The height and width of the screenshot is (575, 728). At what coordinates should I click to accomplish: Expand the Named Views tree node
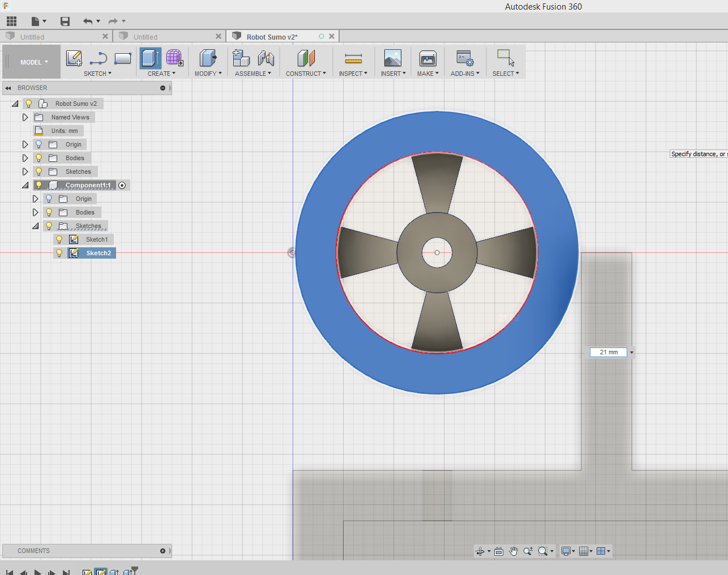click(x=25, y=117)
